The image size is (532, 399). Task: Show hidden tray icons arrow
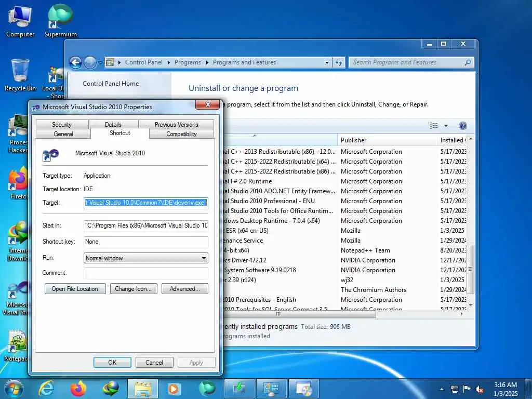442,389
